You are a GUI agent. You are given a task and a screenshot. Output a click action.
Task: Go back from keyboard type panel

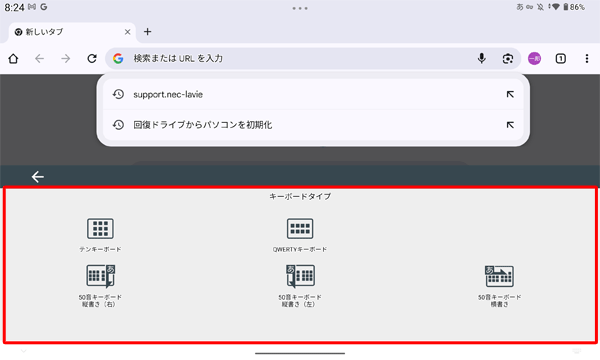pos(38,177)
